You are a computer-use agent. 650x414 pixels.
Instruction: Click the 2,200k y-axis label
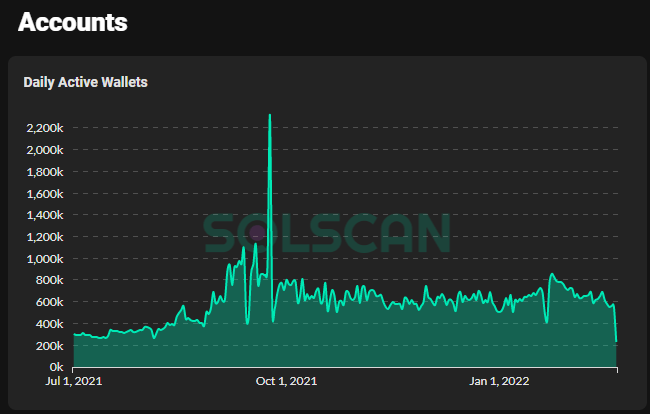[45, 128]
